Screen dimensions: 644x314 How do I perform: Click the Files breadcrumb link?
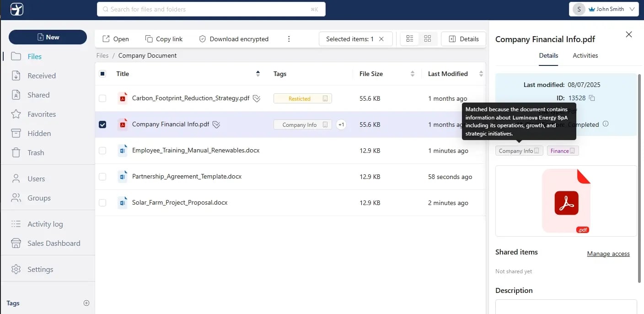[102, 55]
